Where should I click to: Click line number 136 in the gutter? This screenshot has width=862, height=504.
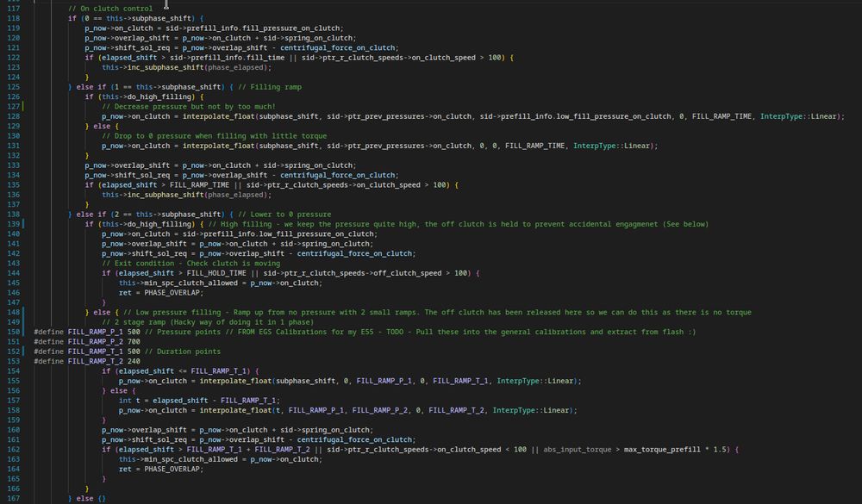pyautogui.click(x=13, y=195)
